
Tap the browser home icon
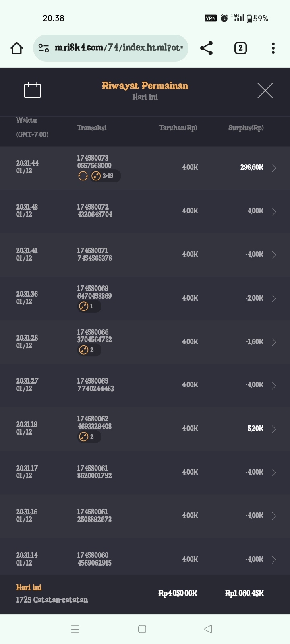click(17, 48)
